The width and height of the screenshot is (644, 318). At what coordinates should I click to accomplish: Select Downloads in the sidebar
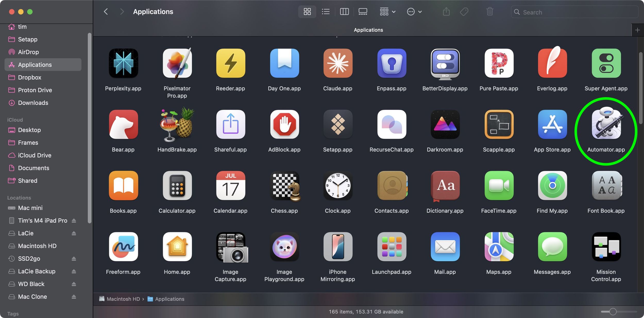[33, 103]
